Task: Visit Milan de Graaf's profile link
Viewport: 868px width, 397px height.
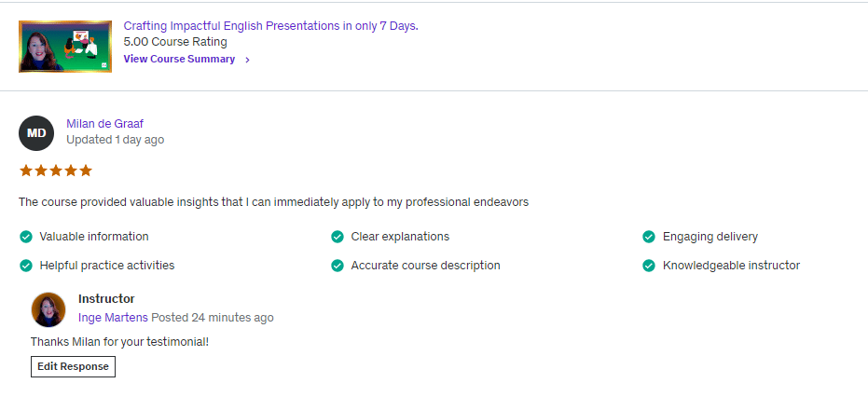Action: [x=104, y=124]
